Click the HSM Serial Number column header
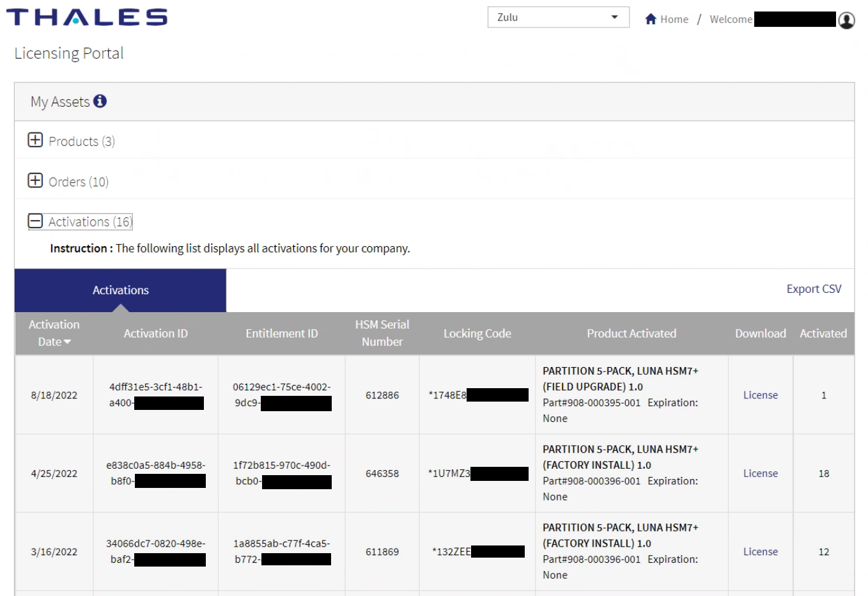 coord(382,333)
